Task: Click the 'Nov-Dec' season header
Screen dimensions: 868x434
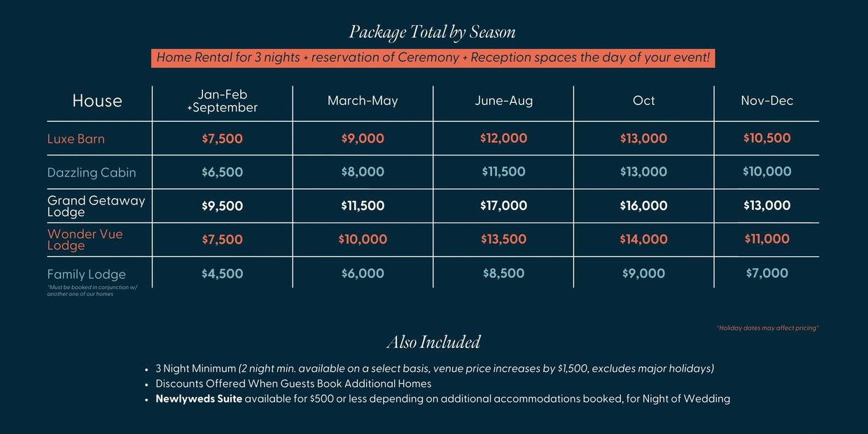Action: point(767,101)
